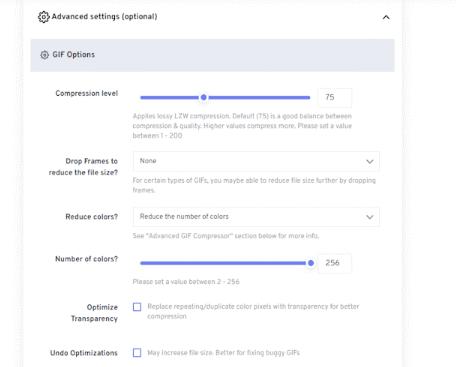Collapse the Advanced settings section chevron

(386, 17)
